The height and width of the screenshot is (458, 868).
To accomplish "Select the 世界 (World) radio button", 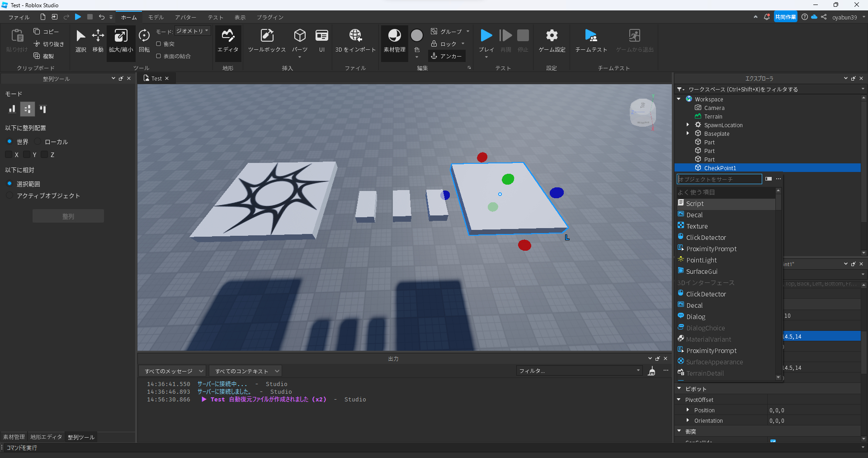I will (9, 142).
